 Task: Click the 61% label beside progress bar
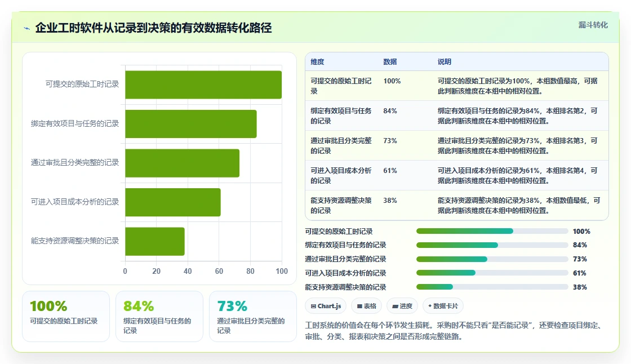[x=580, y=273]
